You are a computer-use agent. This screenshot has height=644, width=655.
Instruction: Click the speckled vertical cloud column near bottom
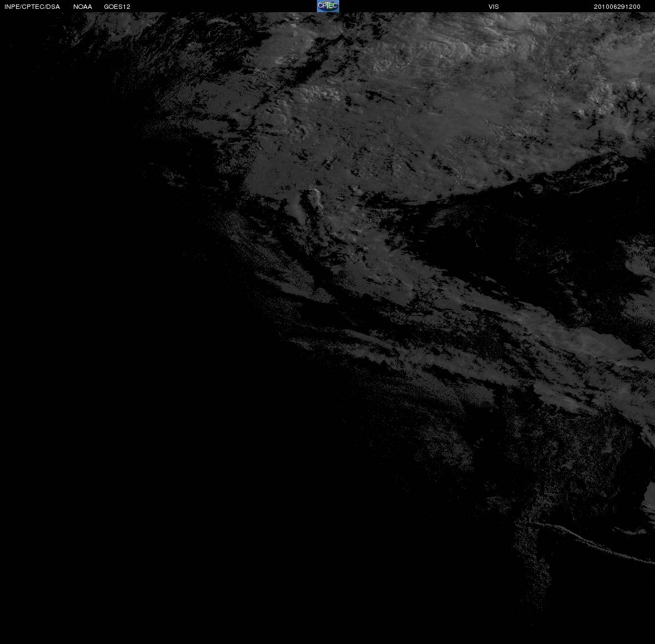[533, 564]
